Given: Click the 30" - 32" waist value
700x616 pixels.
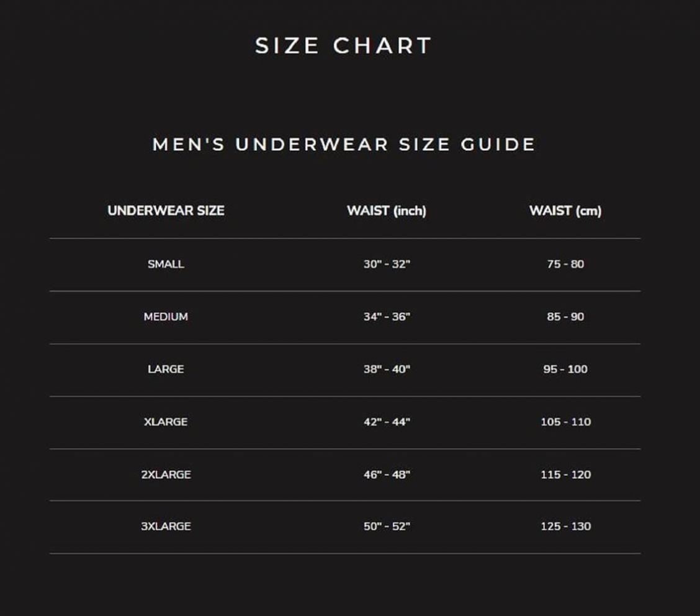Looking at the screenshot, I should (387, 264).
